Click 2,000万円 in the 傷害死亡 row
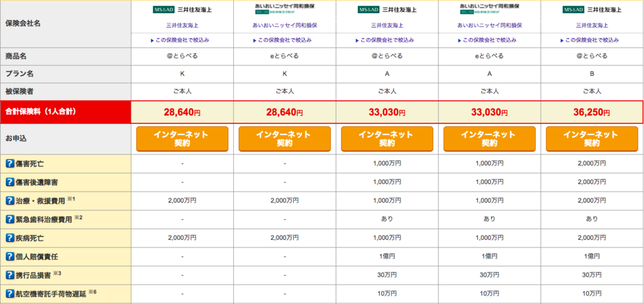Screen dimensions: 644x304 pos(592,164)
